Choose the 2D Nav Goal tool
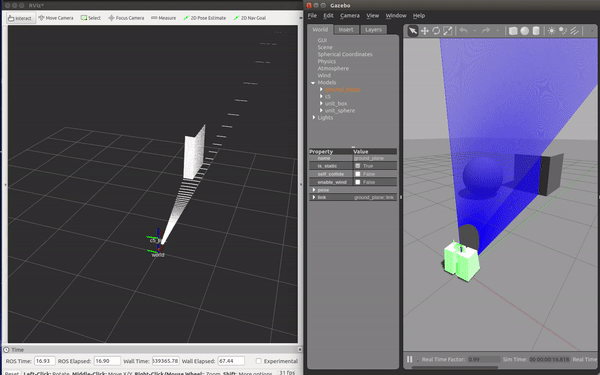600x375 pixels. click(x=250, y=18)
